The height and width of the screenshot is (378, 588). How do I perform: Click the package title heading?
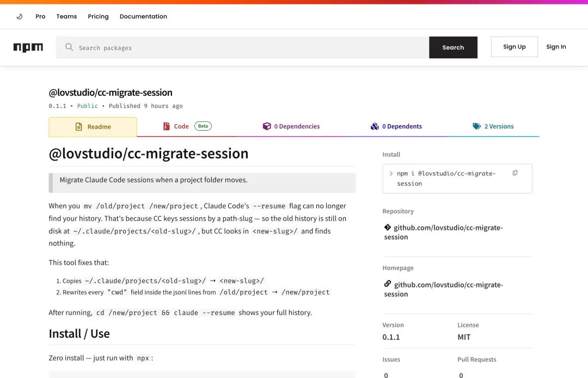(x=110, y=92)
